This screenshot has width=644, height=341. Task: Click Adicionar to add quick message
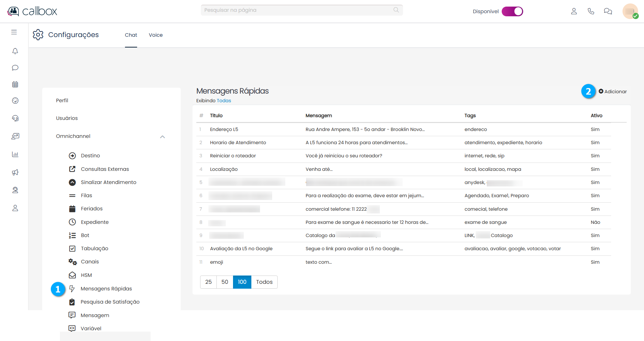click(x=612, y=91)
